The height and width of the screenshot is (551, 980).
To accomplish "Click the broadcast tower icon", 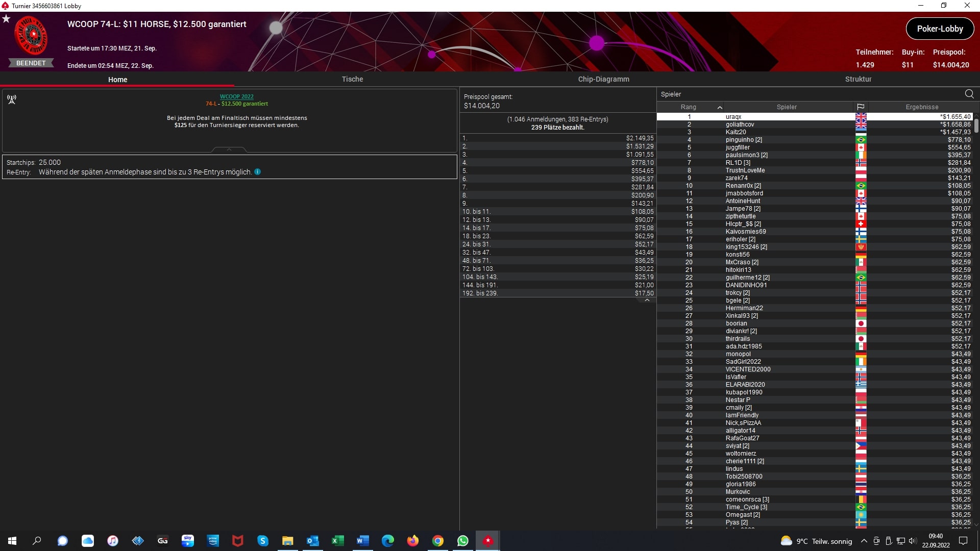I will pyautogui.click(x=12, y=99).
